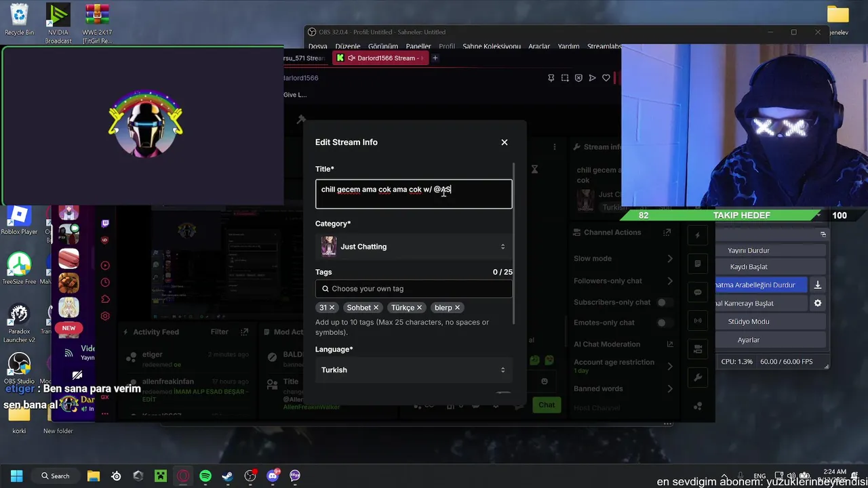
Task: Stop the replay buffer in OBS
Action: pyautogui.click(x=761, y=285)
